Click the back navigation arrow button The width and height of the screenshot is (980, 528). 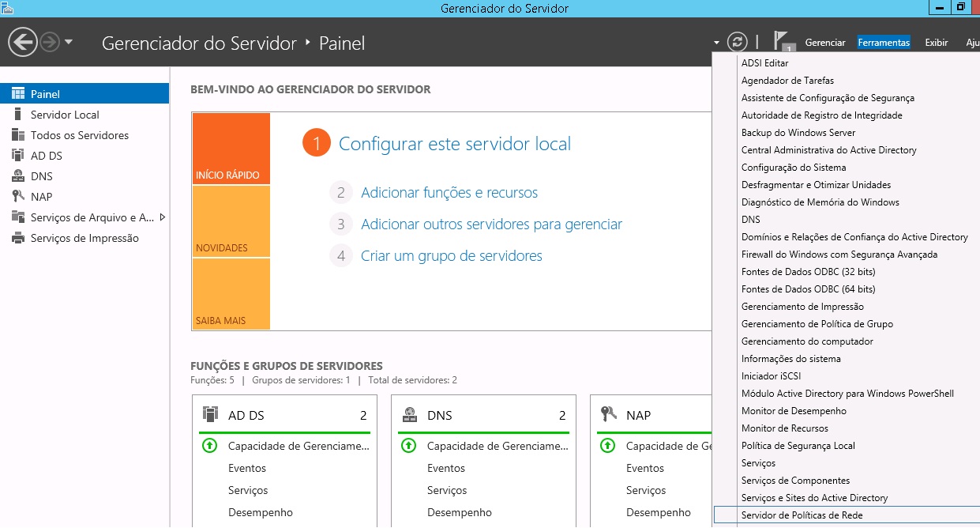pyautogui.click(x=24, y=42)
